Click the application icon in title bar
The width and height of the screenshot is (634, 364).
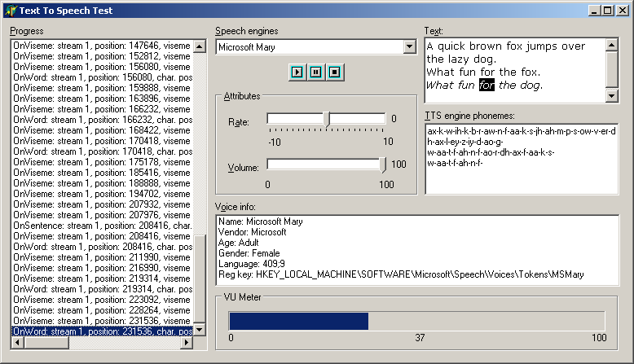11,11
